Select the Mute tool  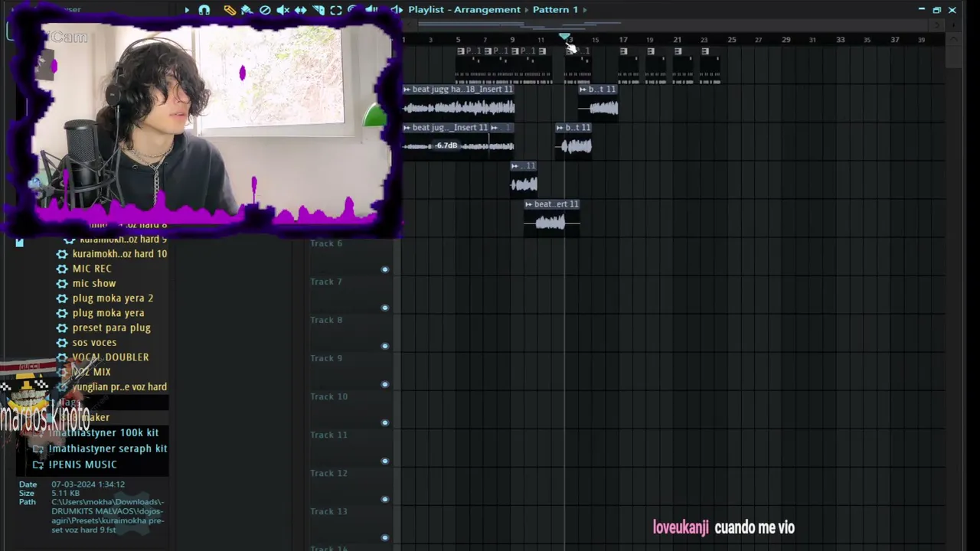(x=283, y=10)
